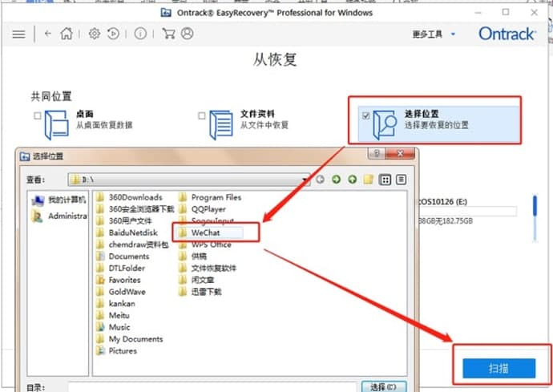Check the 文件资料 checkbox
Image resolution: width=553 pixels, height=392 pixels.
click(x=202, y=115)
